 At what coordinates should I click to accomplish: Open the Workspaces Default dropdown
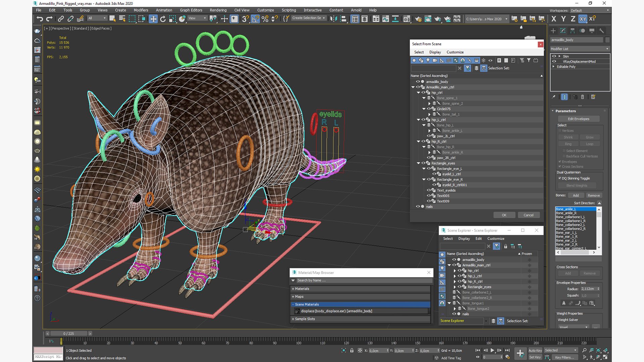(x=590, y=10)
